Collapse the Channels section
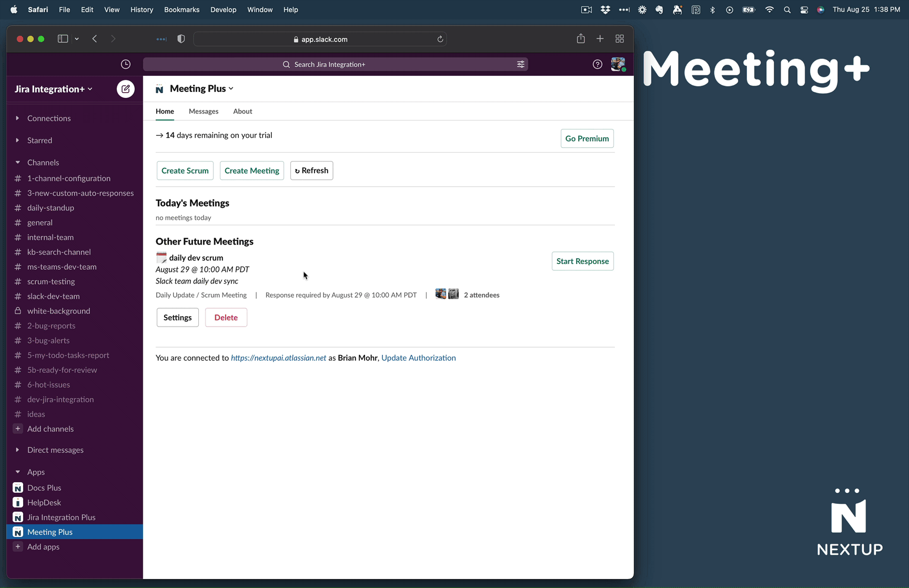Viewport: 909px width, 588px height. pyautogui.click(x=17, y=163)
